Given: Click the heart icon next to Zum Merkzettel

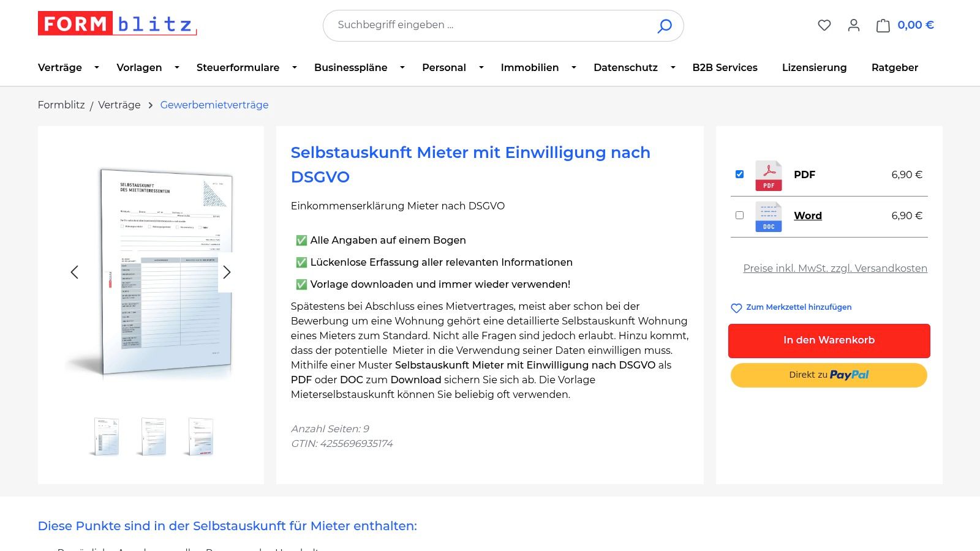Looking at the screenshot, I should [736, 308].
